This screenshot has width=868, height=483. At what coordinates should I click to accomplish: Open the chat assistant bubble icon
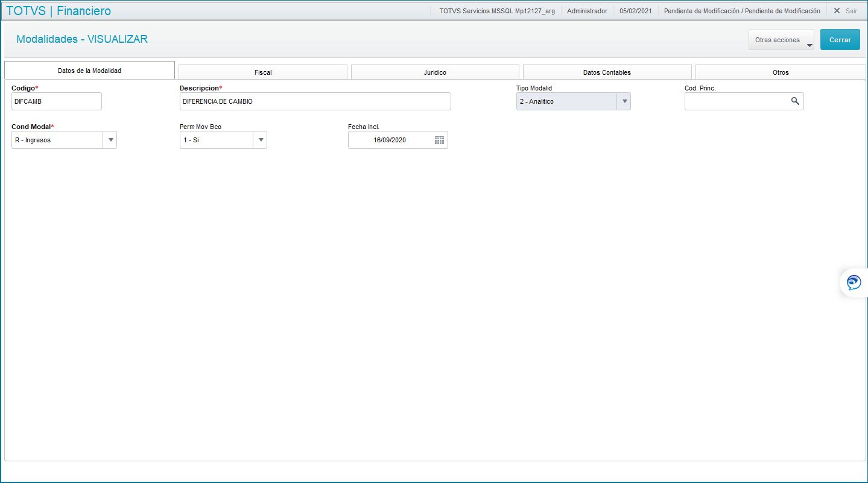854,283
